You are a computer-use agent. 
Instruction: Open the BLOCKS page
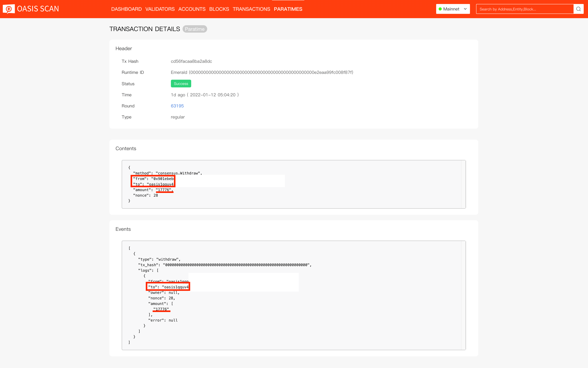point(219,9)
